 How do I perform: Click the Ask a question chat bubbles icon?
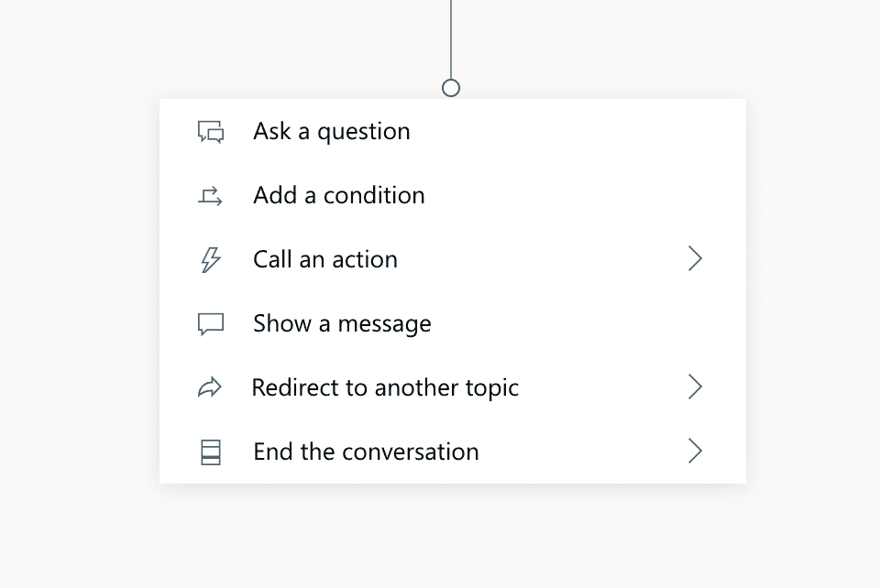coord(211,132)
